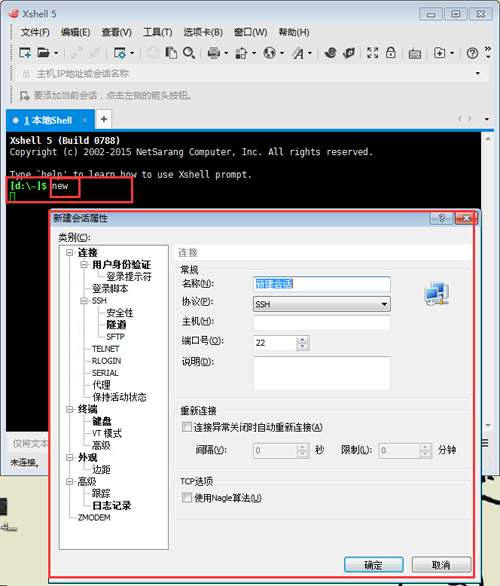500x586 pixels.
Task: Click the Font toolbar icon
Action: coord(298,53)
